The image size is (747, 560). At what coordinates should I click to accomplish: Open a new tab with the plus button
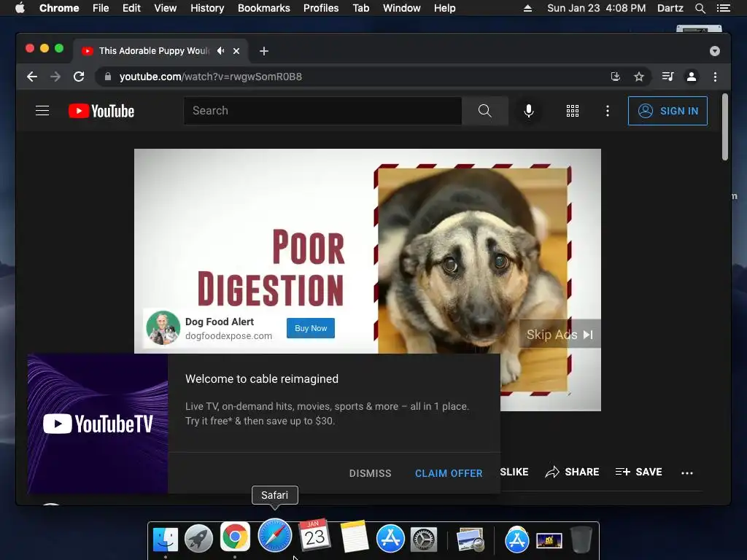click(264, 51)
